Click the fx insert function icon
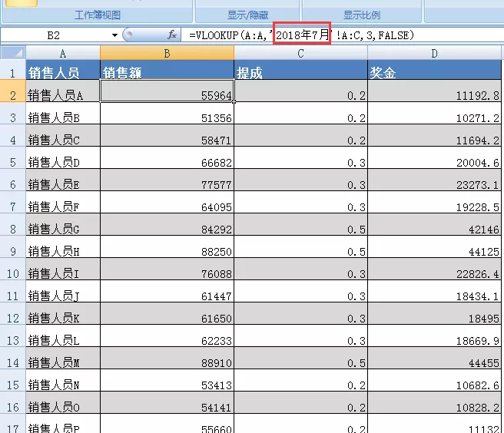The image size is (504, 433). [172, 35]
